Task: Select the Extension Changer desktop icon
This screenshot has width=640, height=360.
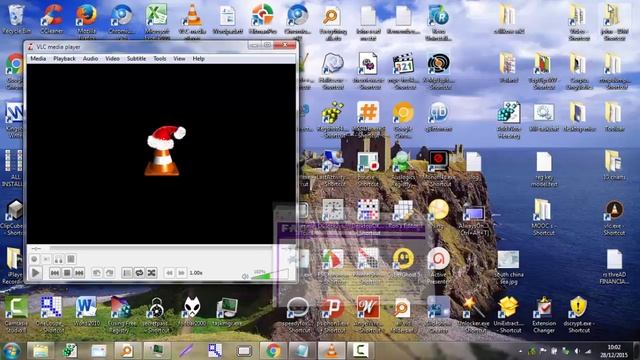Action: [544, 314]
